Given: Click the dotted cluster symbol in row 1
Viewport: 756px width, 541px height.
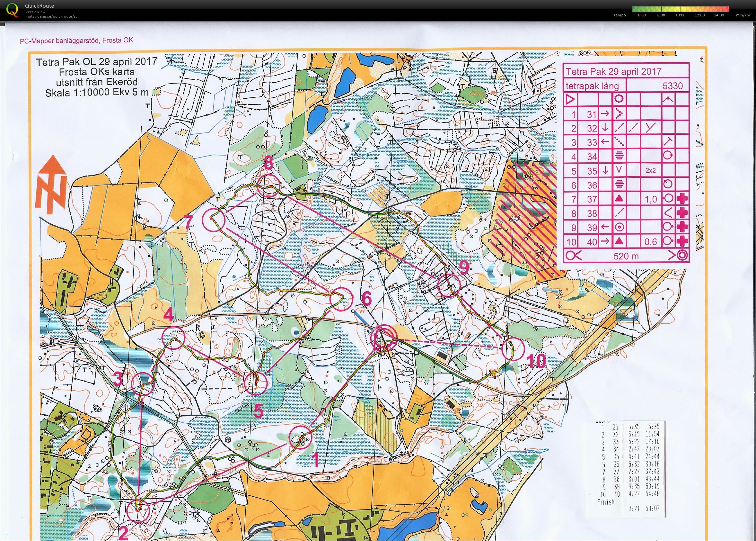Looking at the screenshot, I should coord(619,114).
